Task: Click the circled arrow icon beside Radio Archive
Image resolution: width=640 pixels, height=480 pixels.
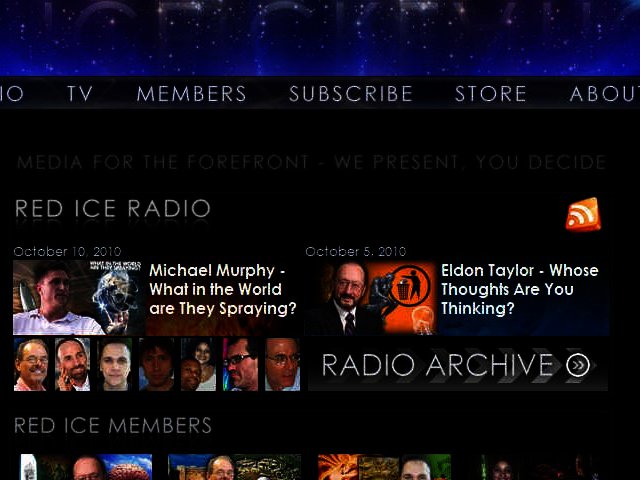Action: tap(579, 365)
